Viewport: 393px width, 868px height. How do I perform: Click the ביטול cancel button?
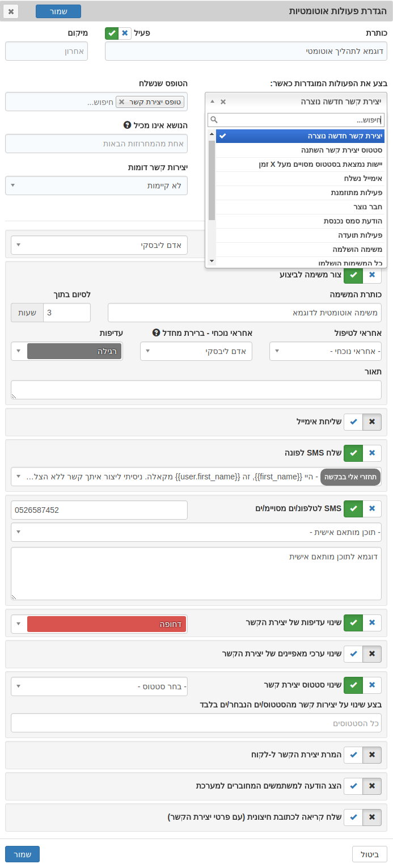370,854
